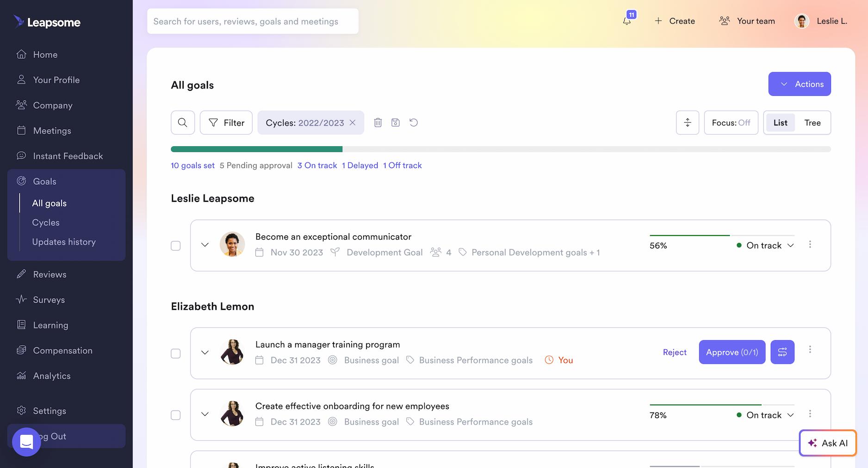This screenshot has height=468, width=868.
Task: Switch to Tree view
Action: click(x=812, y=122)
